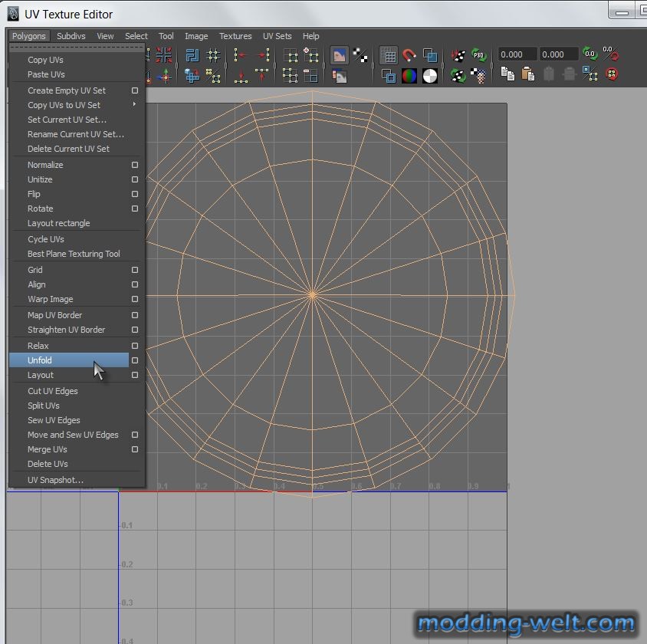
Task: Click the Copy documents toolbar icon
Action: [507, 74]
